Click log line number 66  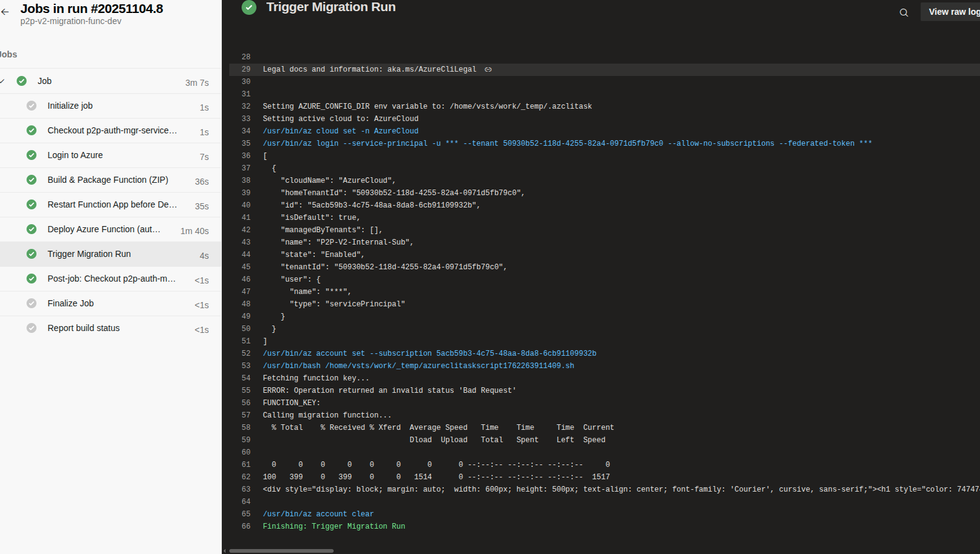coord(246,527)
